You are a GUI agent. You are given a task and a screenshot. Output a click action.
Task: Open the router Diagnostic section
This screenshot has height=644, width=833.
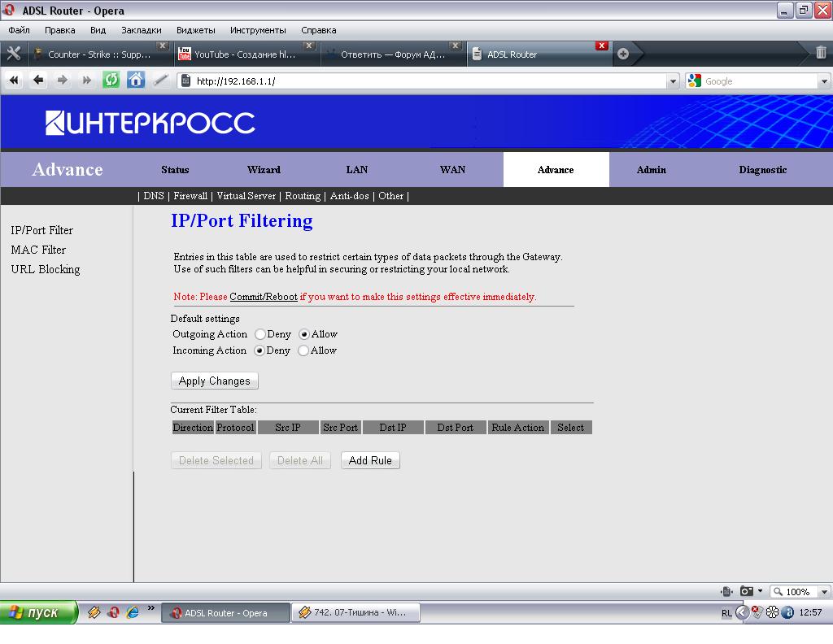763,170
